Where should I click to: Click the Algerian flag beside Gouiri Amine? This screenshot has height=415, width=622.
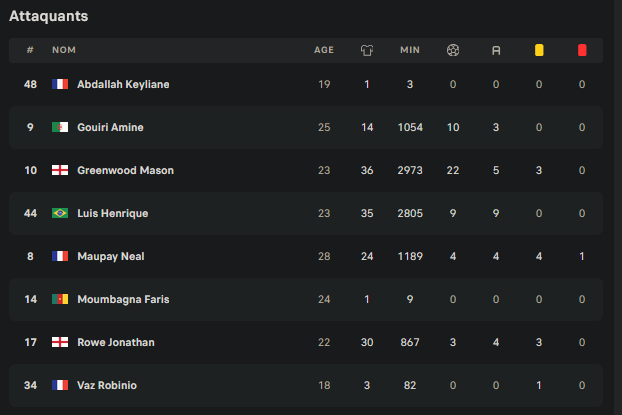[60, 127]
